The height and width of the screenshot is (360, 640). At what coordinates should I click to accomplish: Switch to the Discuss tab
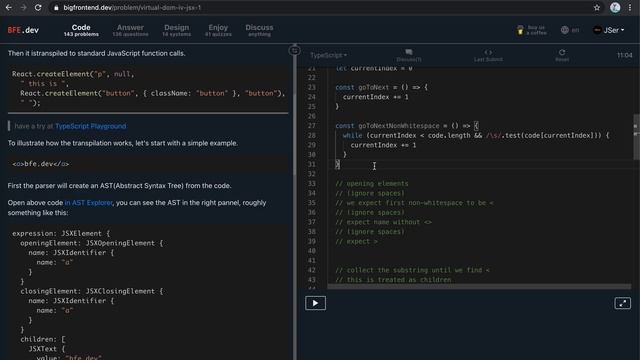pyautogui.click(x=259, y=30)
